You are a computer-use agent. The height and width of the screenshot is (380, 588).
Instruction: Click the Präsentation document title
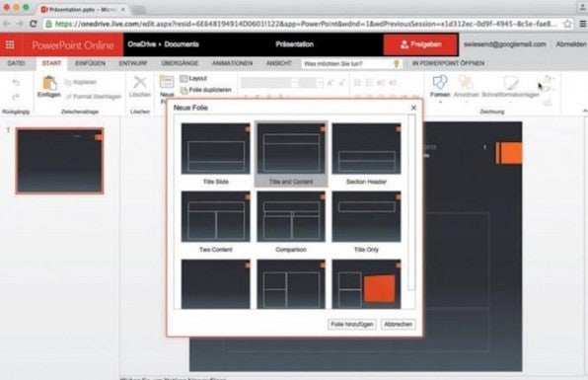pyautogui.click(x=294, y=44)
